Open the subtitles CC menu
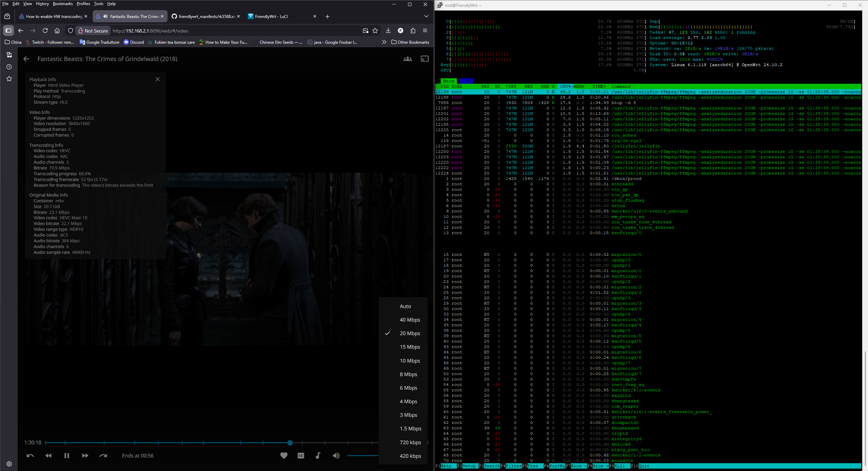This screenshot has height=471, width=868. (301, 456)
